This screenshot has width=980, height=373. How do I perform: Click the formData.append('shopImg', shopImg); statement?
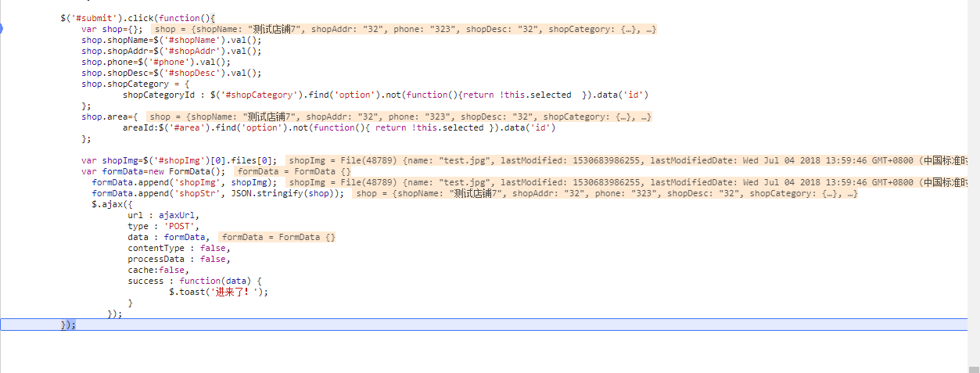pyautogui.click(x=184, y=182)
